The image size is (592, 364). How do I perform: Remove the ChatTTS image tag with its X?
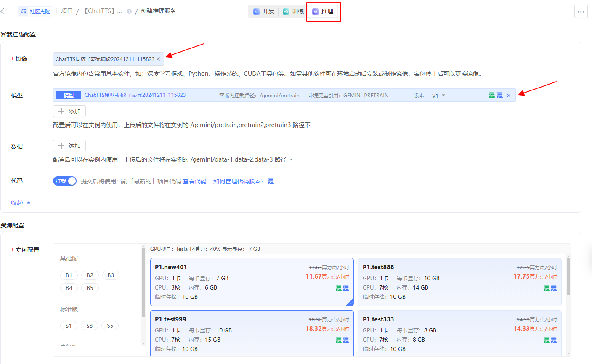coord(158,59)
